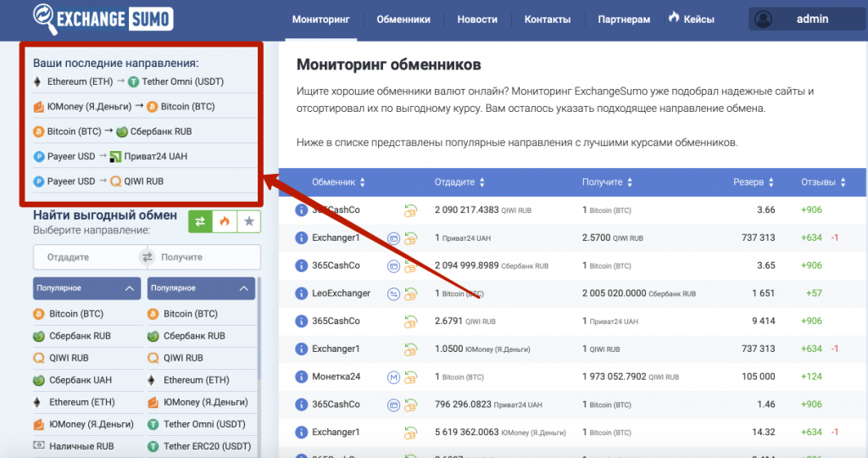Sort table by Обменник column

click(x=338, y=182)
